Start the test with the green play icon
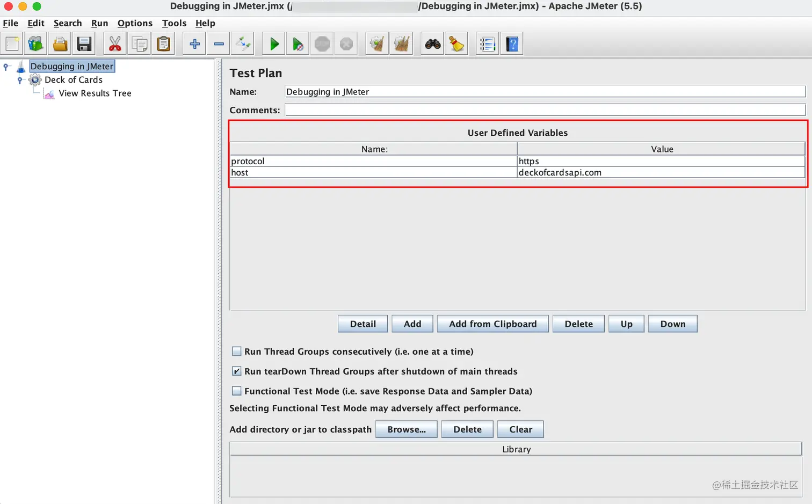812x504 pixels. pos(274,44)
